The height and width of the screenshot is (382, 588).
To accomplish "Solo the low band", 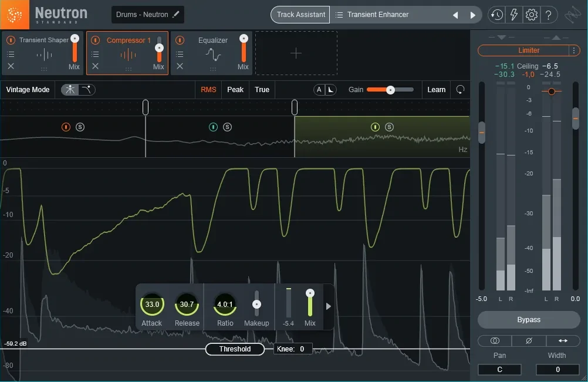I will coord(80,127).
